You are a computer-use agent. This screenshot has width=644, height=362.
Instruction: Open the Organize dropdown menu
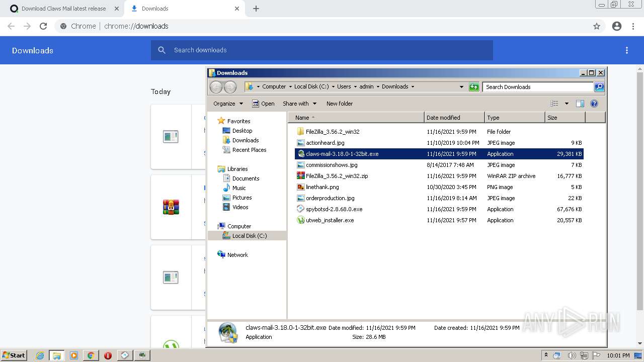[228, 104]
